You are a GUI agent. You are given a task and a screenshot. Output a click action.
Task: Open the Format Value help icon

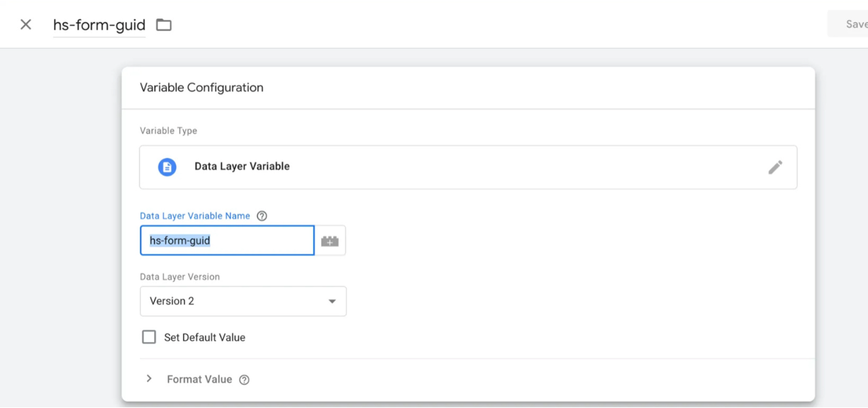pos(244,380)
